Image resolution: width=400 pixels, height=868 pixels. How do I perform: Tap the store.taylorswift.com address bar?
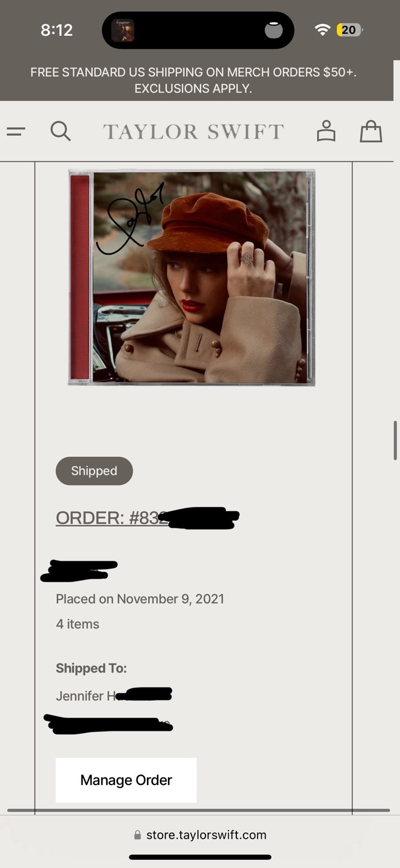(x=200, y=835)
